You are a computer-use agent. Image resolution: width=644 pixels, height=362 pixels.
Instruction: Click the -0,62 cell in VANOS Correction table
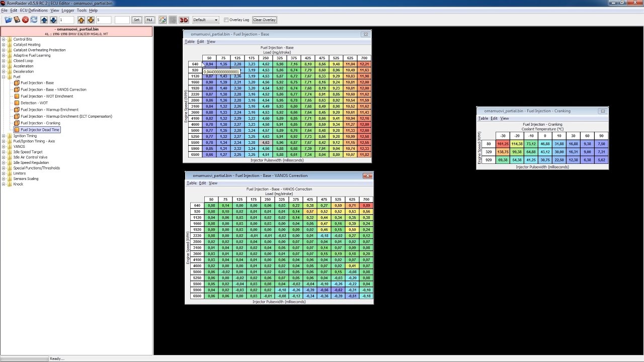(x=338, y=290)
